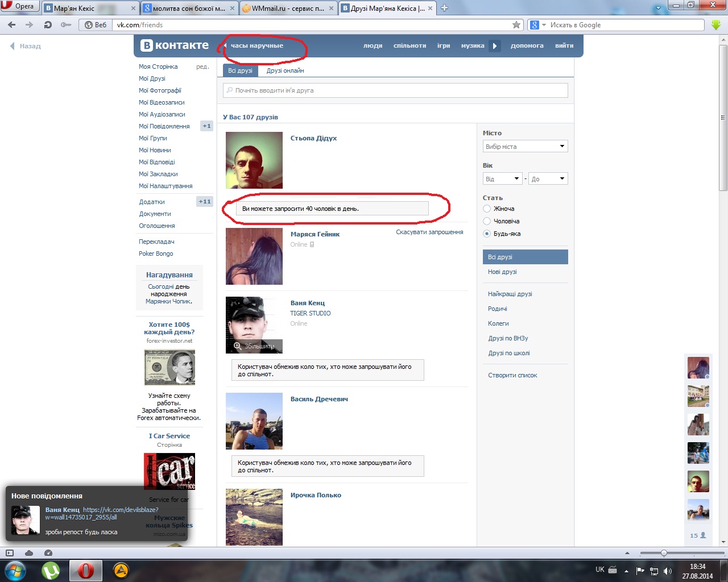Screen dimensions: 728x582
Task: Open Василь Дречевич's profile photo
Action: click(254, 421)
